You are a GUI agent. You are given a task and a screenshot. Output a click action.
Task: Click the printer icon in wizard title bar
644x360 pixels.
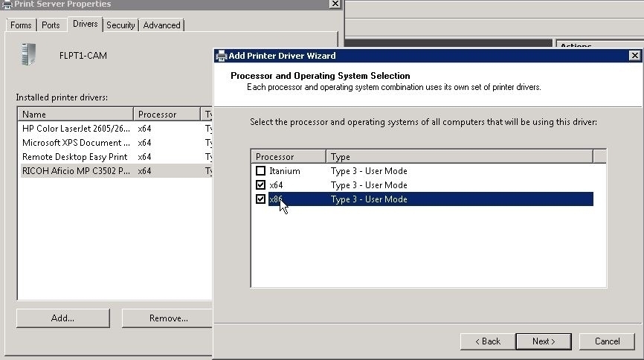[x=221, y=56]
